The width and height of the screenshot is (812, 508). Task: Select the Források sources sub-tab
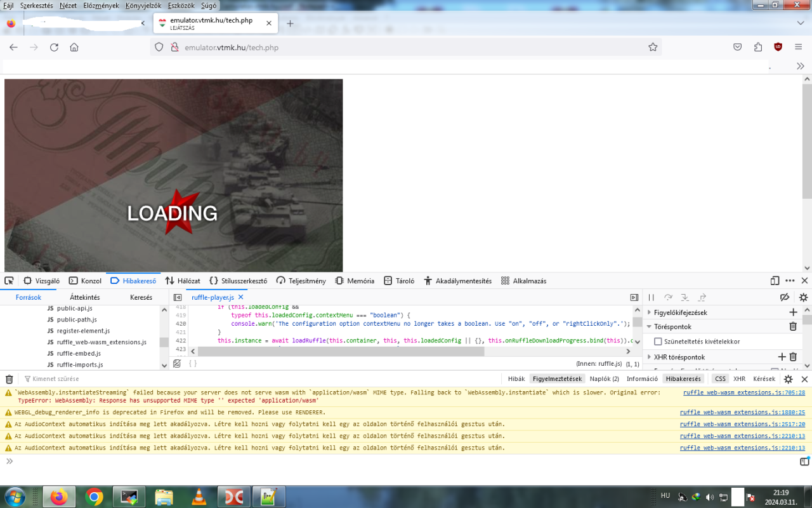[29, 297]
